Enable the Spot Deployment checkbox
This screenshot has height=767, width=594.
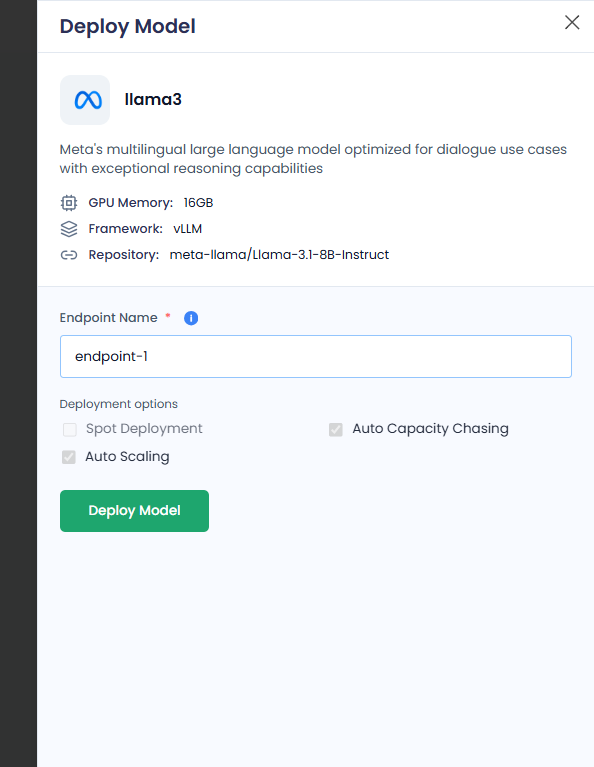point(70,429)
